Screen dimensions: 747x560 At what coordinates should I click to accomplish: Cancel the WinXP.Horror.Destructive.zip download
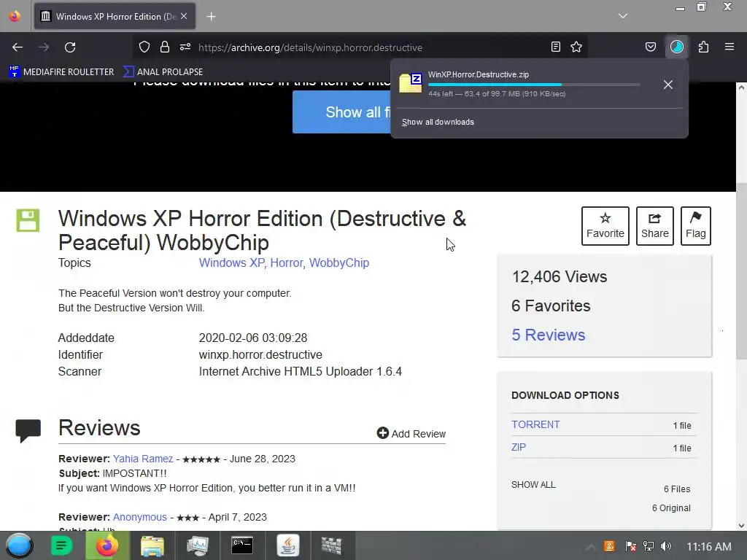point(668,85)
